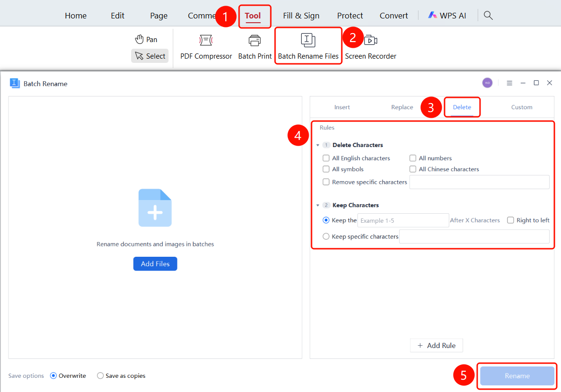Image resolution: width=561 pixels, height=392 pixels.
Task: Open WPS AI assistant
Action: [x=447, y=16]
